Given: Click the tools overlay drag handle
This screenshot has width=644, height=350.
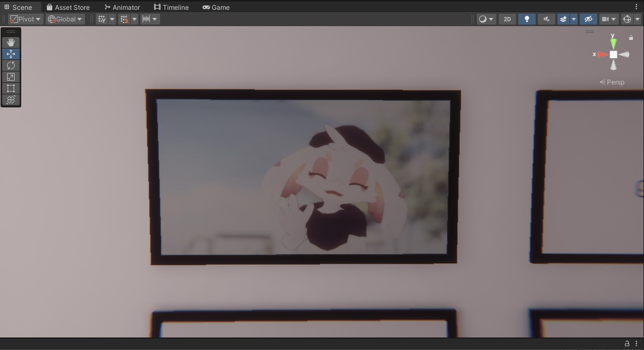Looking at the screenshot, I should (x=11, y=31).
